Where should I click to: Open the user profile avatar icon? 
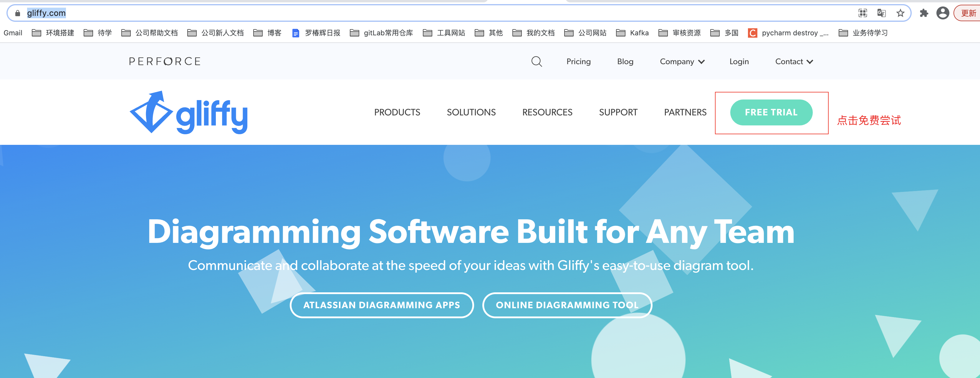[x=942, y=13]
